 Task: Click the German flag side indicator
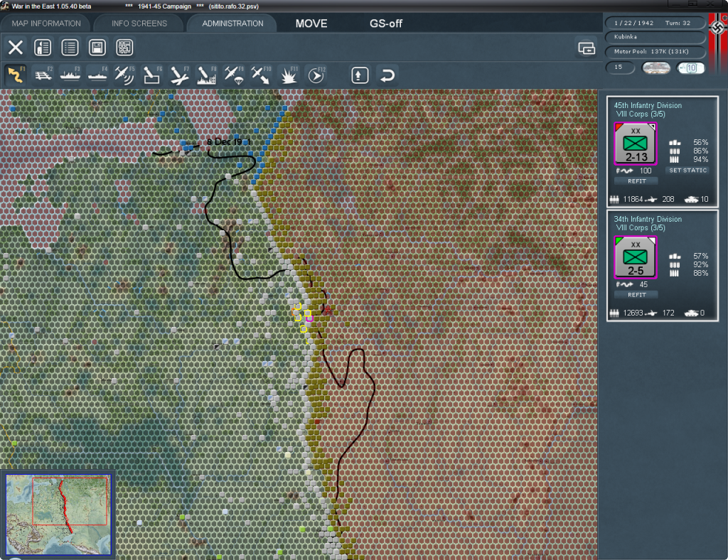point(718,43)
